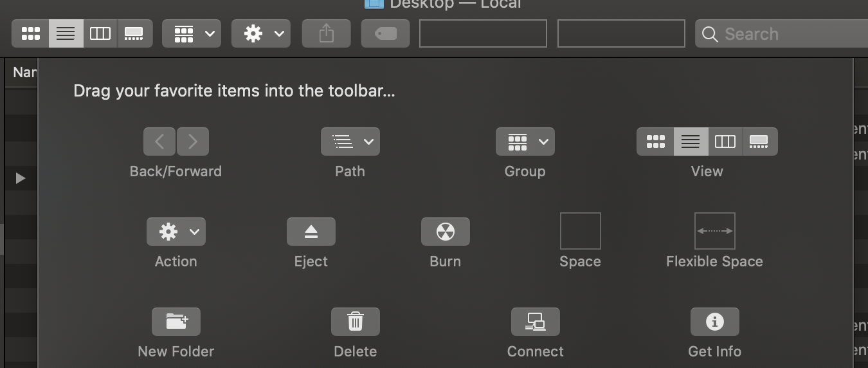
Task: Switch toolbar to gallery view
Action: click(x=134, y=33)
